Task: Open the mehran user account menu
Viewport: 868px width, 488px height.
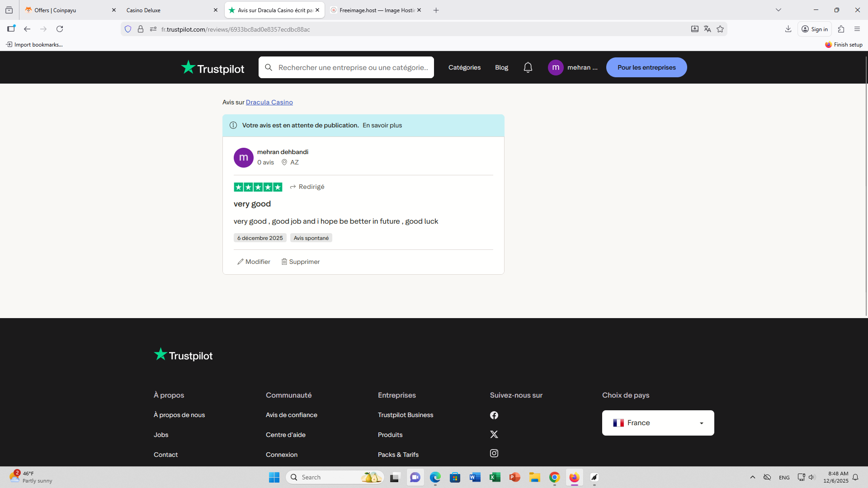Action: [573, 67]
